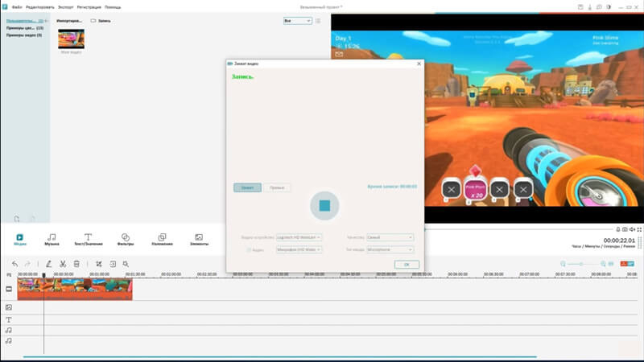Click the text track T icon
This screenshot has height=362, width=644.
coord(9,319)
